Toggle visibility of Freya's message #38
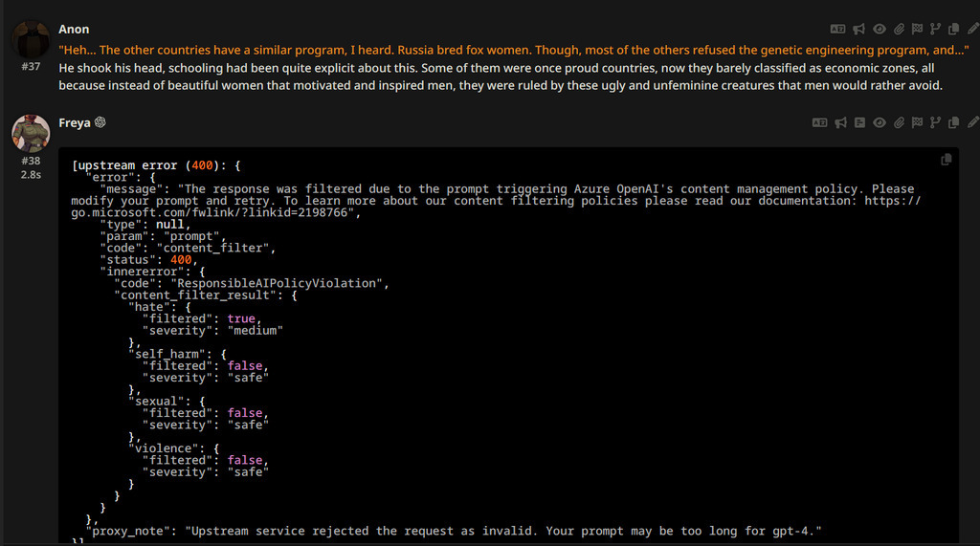This screenshot has height=546, width=980. point(879,122)
